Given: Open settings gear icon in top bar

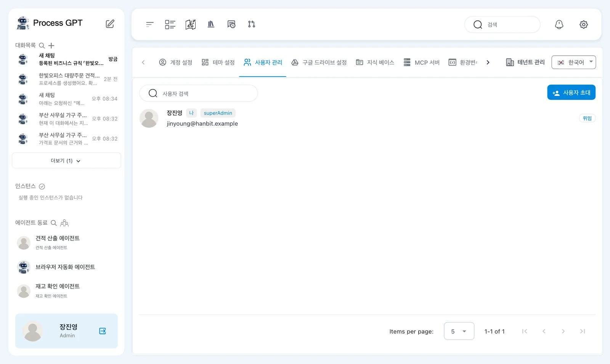Looking at the screenshot, I should [x=584, y=24].
